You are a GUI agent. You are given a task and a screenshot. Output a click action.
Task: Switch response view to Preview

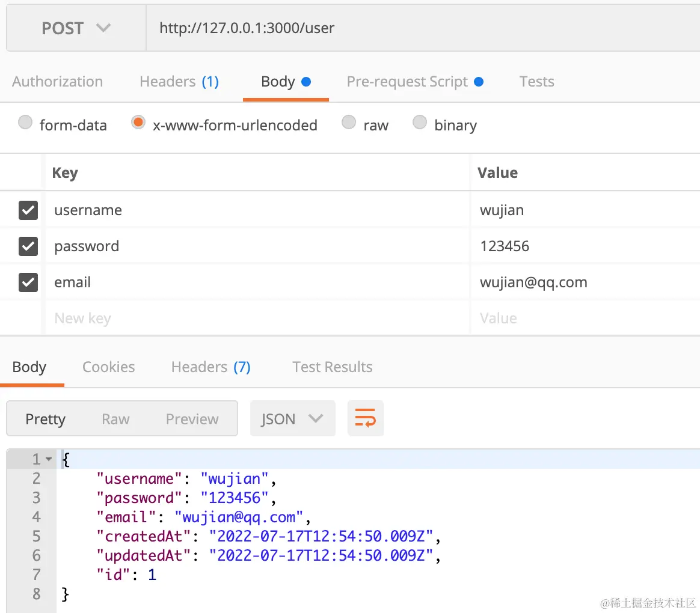point(192,419)
